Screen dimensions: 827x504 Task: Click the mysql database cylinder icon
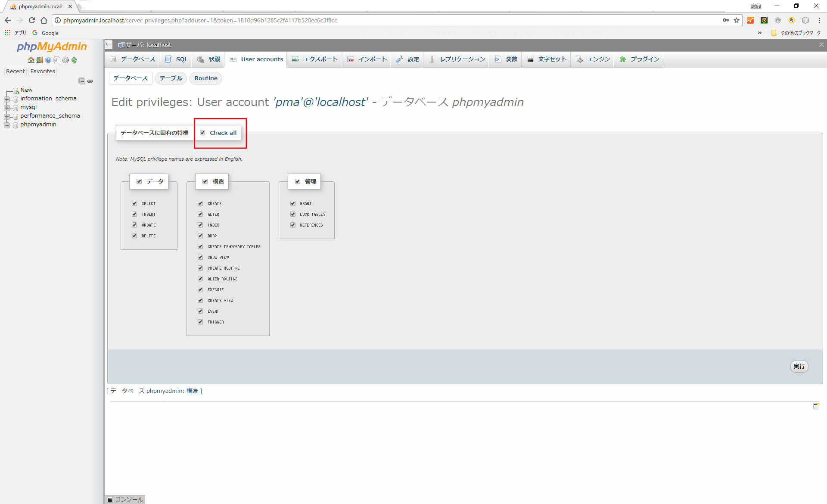click(16, 108)
